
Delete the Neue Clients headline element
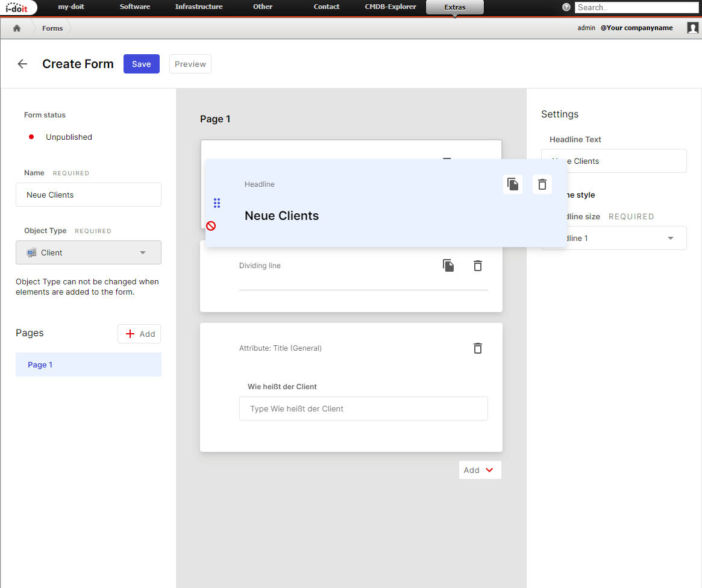pos(542,184)
